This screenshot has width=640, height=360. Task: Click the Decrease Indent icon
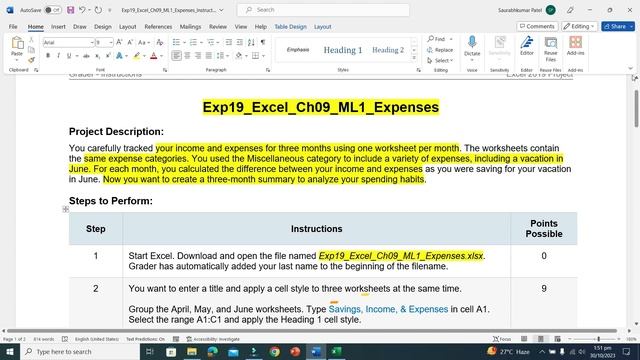(x=229, y=42)
